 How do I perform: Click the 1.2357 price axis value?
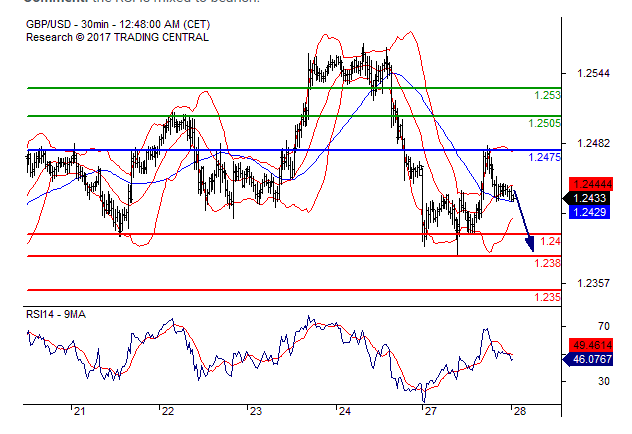tap(593, 283)
